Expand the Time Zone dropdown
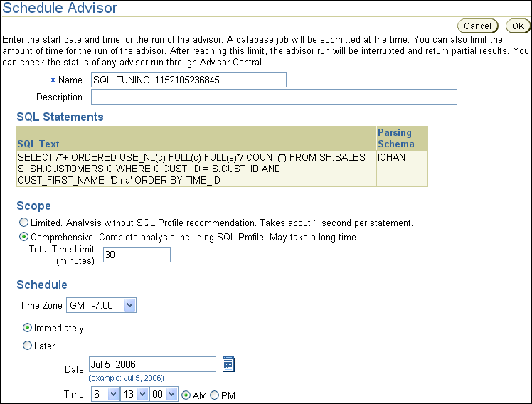The height and width of the screenshot is (404, 532). (x=101, y=305)
